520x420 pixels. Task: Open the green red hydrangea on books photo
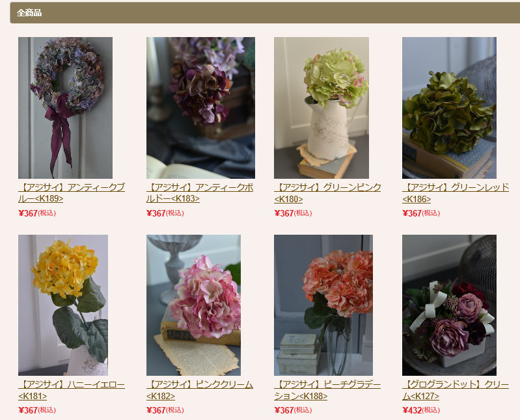(x=449, y=108)
